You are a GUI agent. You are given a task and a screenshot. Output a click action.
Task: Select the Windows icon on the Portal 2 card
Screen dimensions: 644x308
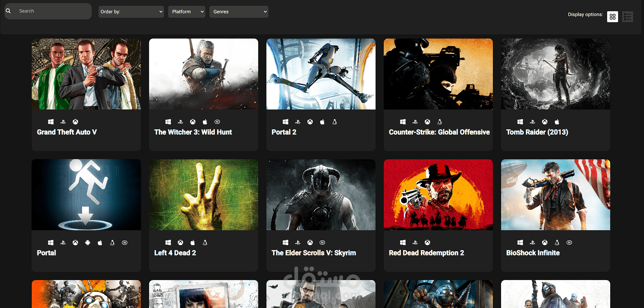[x=286, y=122]
